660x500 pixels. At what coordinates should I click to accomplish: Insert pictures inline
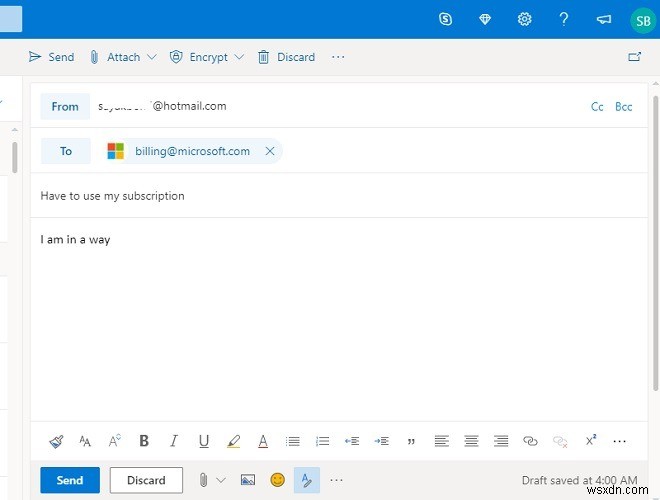point(248,480)
